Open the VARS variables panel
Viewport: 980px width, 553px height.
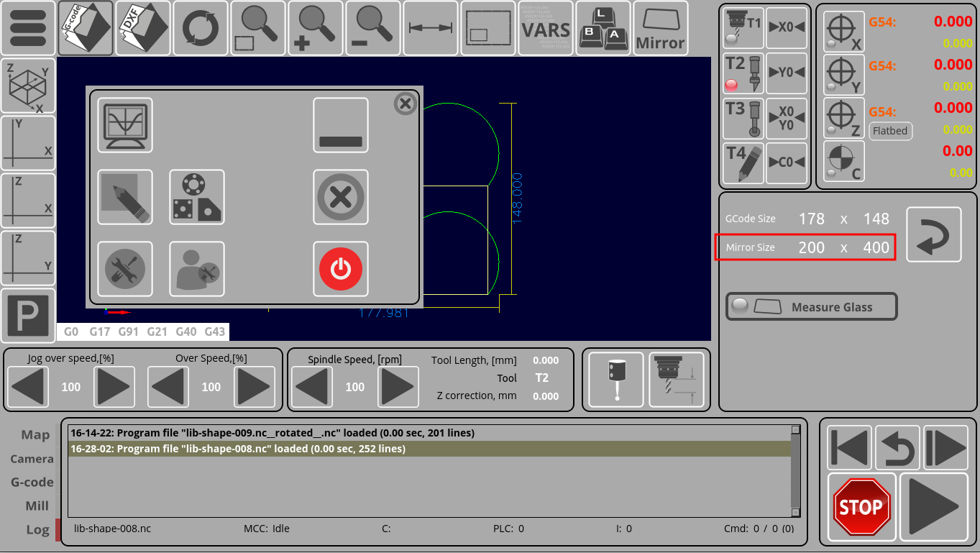coord(546,29)
